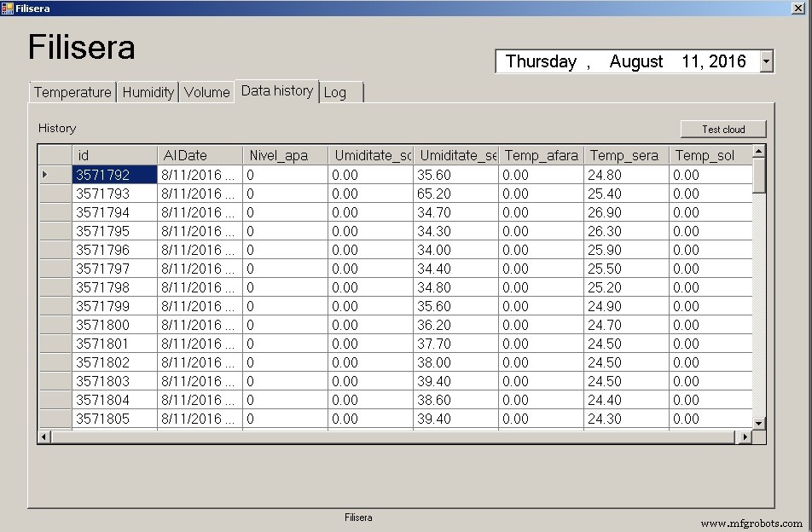Click the Temp_sera column header
This screenshot has width=812, height=532.
(626, 155)
